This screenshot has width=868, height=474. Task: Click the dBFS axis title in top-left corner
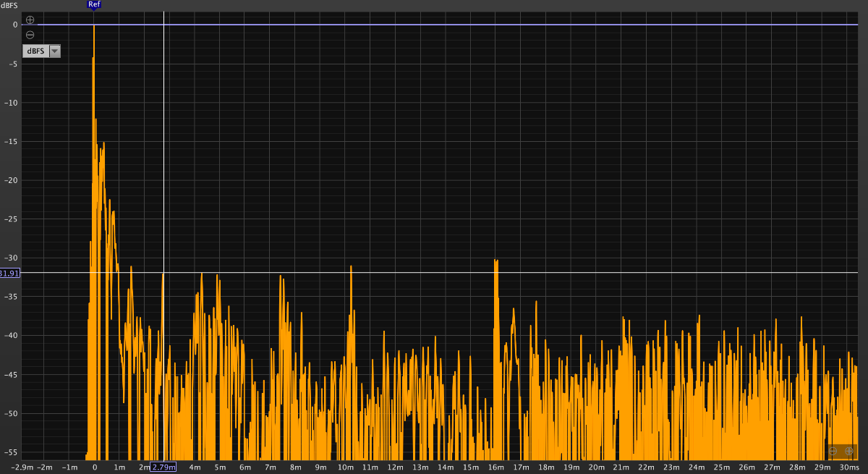pyautogui.click(x=9, y=5)
